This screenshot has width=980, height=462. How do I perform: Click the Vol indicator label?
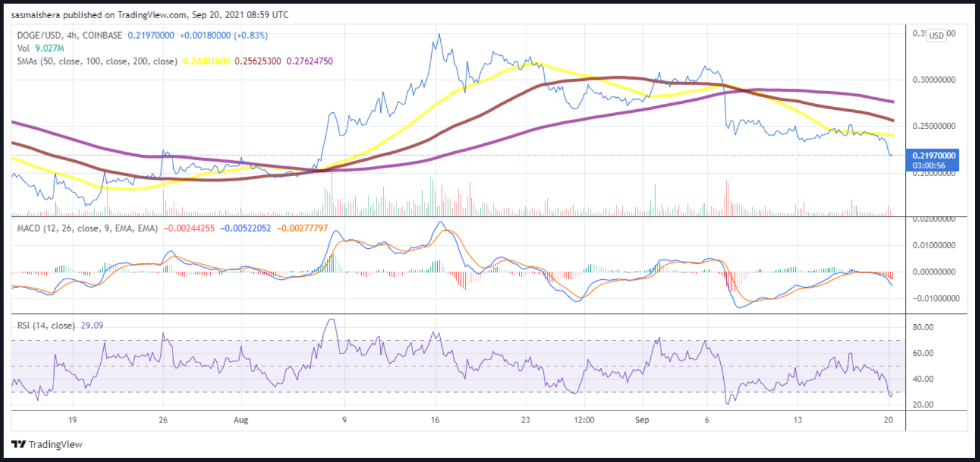23,48
